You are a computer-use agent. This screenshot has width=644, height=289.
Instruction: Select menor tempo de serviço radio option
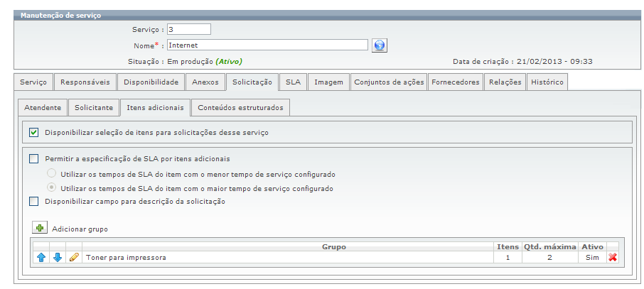click(x=52, y=173)
